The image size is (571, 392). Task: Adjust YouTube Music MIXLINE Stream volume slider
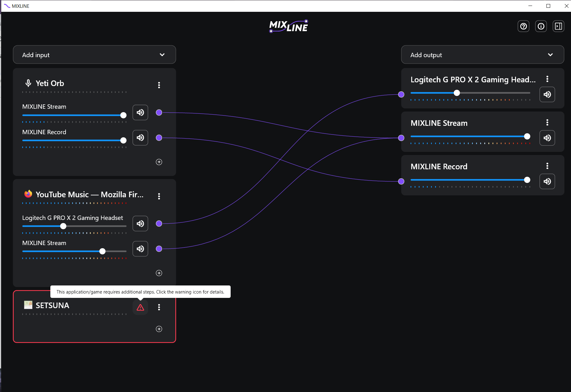pyautogui.click(x=74, y=251)
